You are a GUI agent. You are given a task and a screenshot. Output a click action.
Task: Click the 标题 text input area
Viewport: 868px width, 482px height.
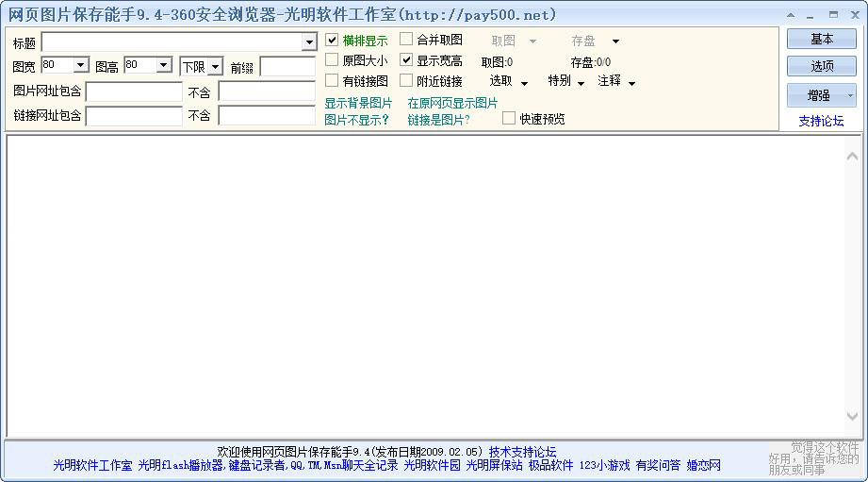tap(172, 42)
